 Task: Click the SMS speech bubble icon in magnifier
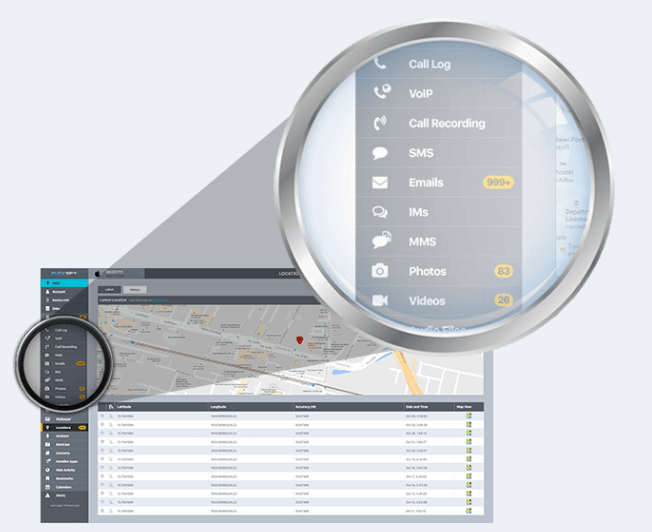[381, 154]
